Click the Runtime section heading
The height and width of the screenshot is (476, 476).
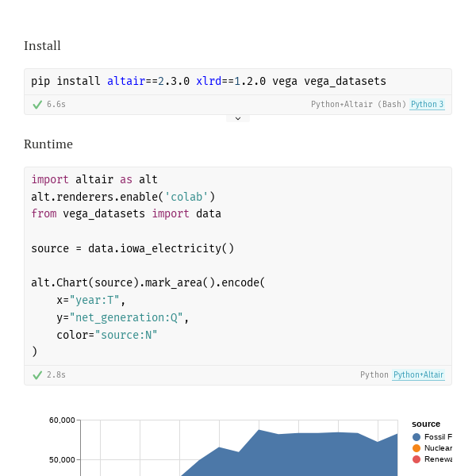[48, 144]
